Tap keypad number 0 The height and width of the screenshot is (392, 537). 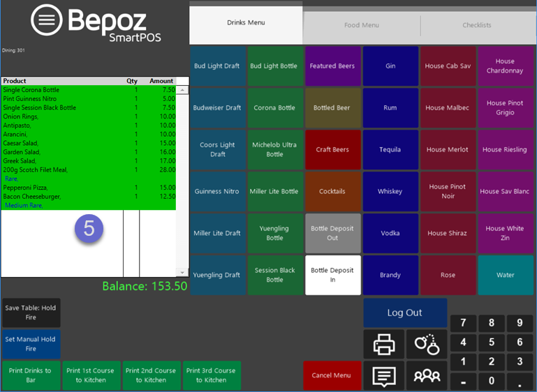492,381
